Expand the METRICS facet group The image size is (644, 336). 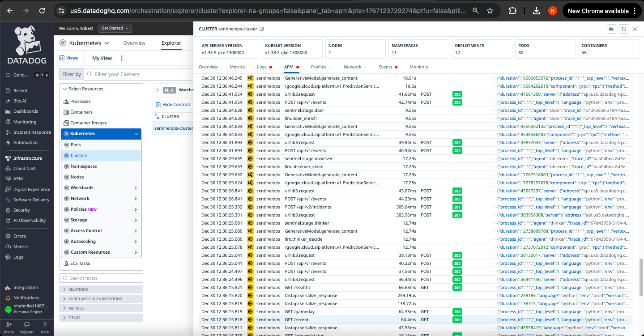click(101, 308)
